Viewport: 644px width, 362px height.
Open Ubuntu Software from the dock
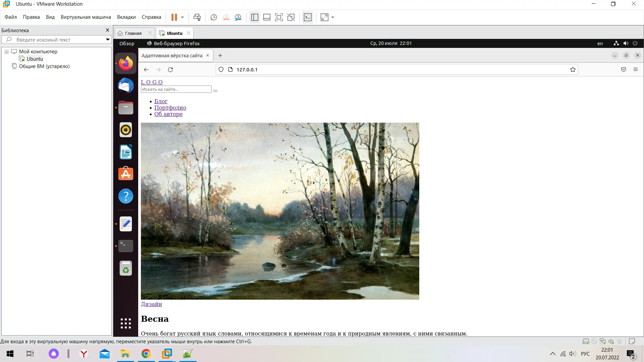[x=126, y=174]
